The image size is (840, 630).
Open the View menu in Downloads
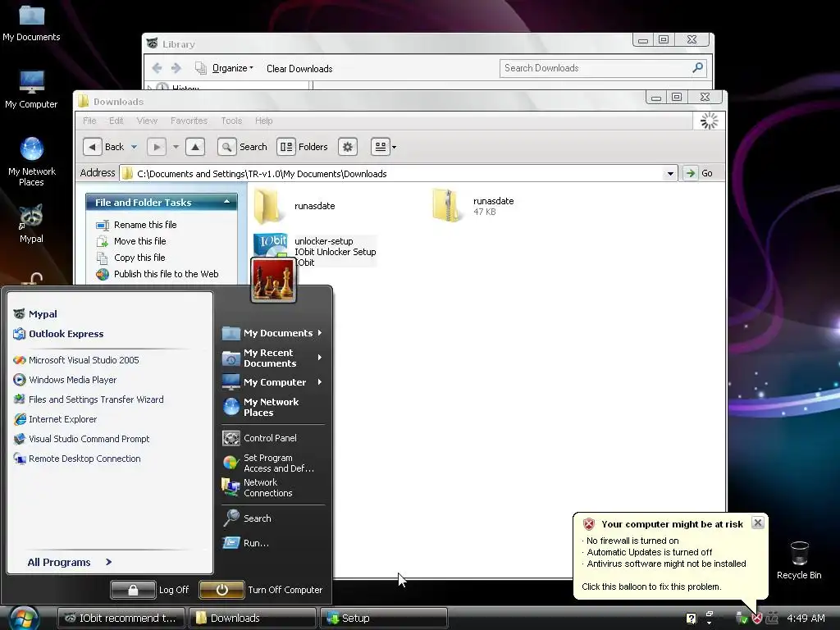pyautogui.click(x=147, y=121)
